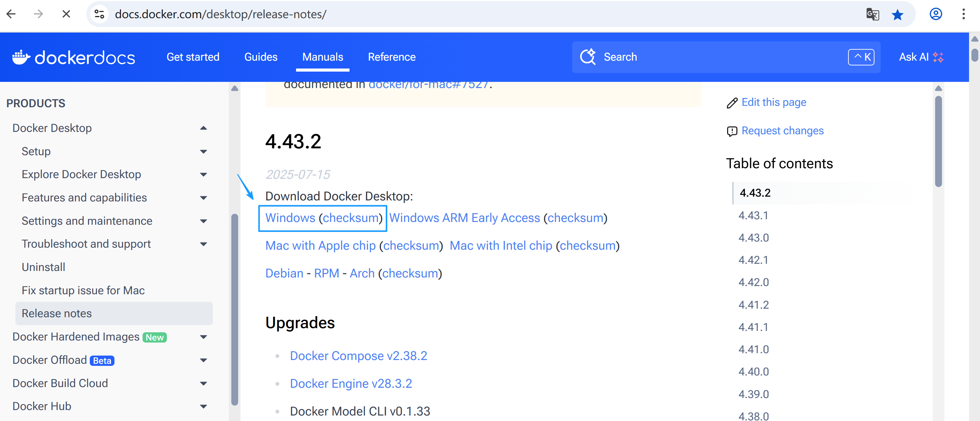The image size is (980, 421).
Task: Expand Docker Hardened Images arrow
Action: point(204,337)
